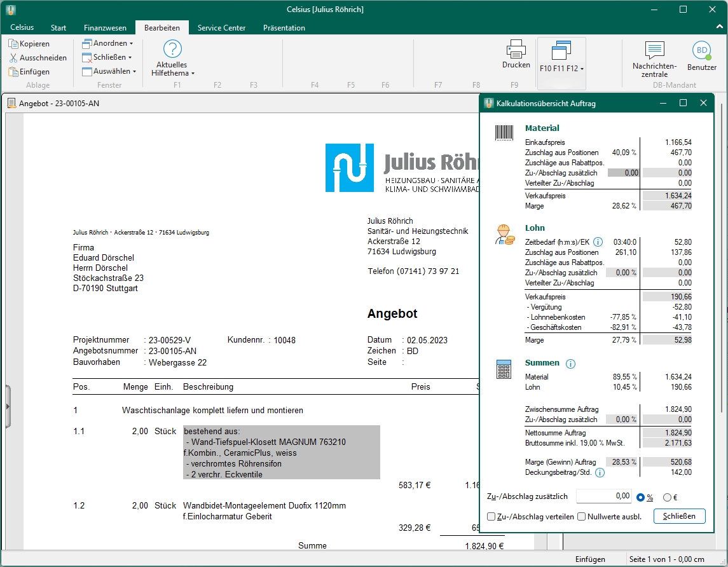
Task: Open the Schließen window dropdown in ribbon
Action: 108,58
